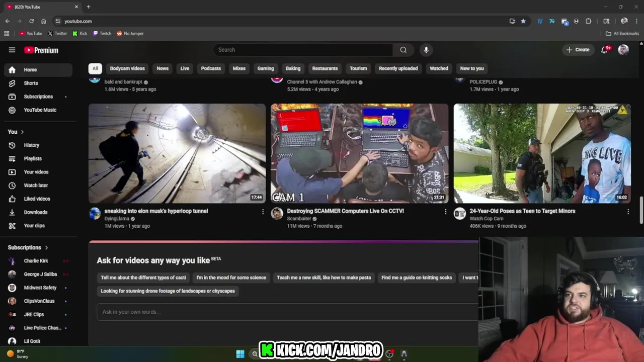
Task: Open the ClipsVonClaus subscription channel
Action: (38, 301)
